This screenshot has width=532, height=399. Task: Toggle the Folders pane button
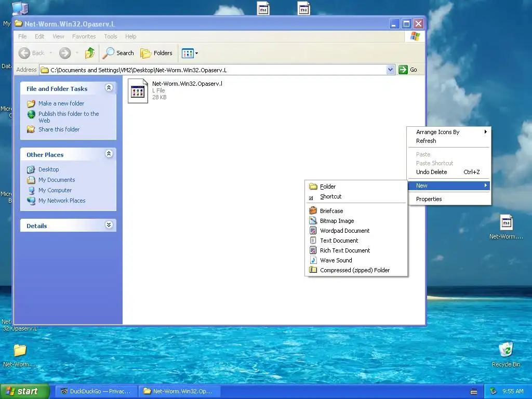click(x=156, y=53)
